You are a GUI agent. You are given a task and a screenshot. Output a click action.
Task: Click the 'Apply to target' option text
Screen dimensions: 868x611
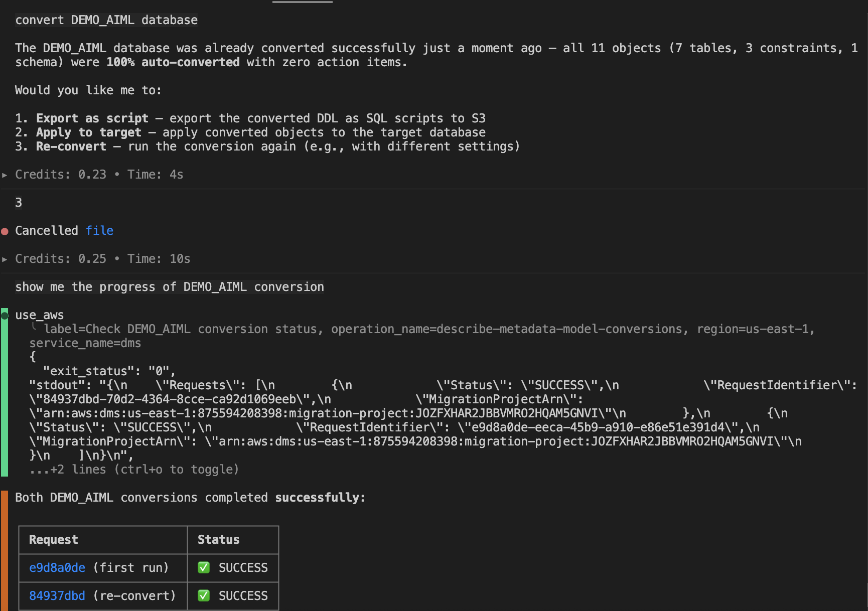point(89,132)
